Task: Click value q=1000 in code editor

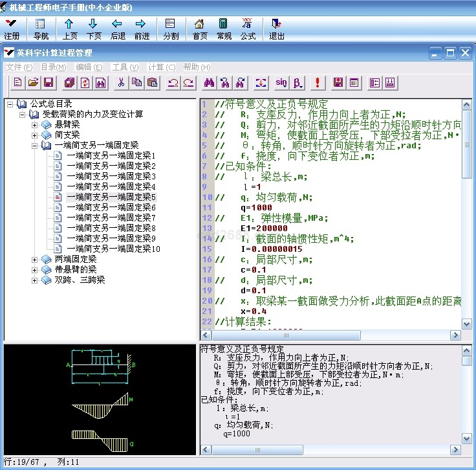Action: pos(254,208)
